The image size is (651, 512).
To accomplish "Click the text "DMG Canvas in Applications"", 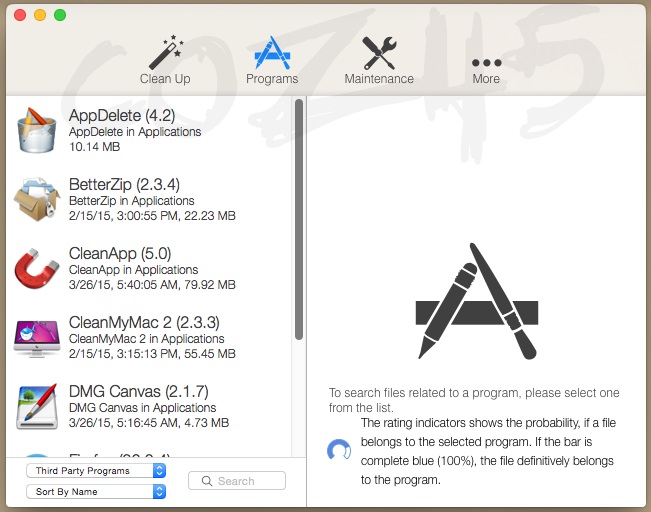I will (x=142, y=408).
